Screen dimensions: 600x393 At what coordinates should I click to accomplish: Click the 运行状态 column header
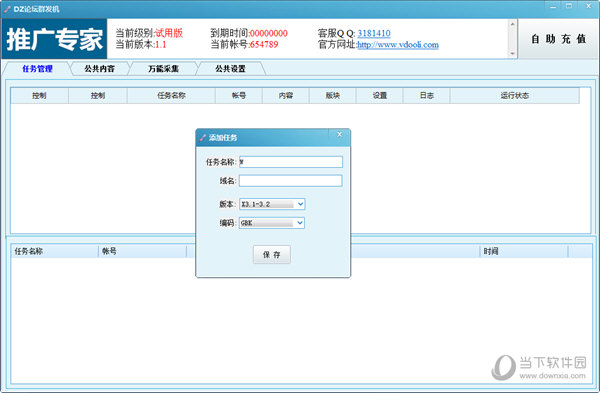515,96
